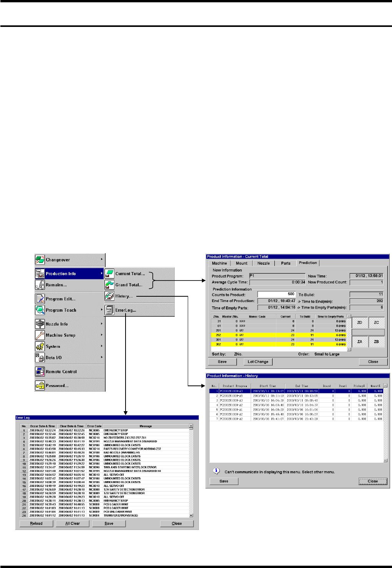Click Reload in the Error Log
This screenshot has height=568, width=392.
coord(36,523)
